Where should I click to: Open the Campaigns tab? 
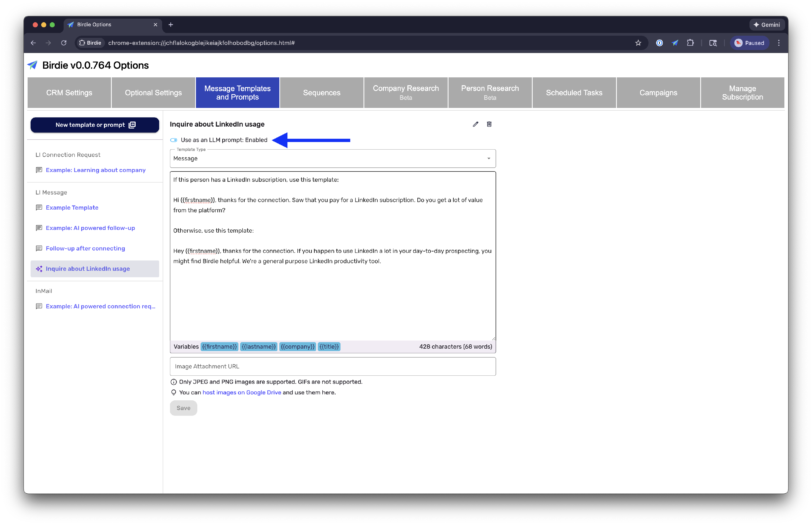pyautogui.click(x=658, y=93)
